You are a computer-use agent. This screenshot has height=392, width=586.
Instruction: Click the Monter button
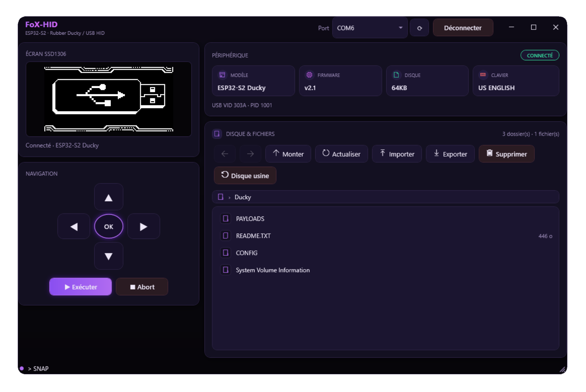[288, 154]
